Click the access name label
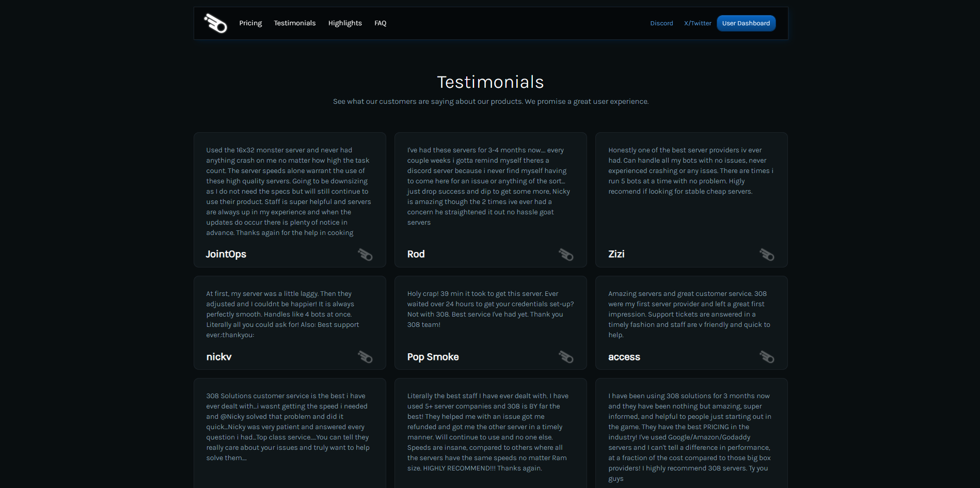This screenshot has width=980, height=488. tap(624, 357)
